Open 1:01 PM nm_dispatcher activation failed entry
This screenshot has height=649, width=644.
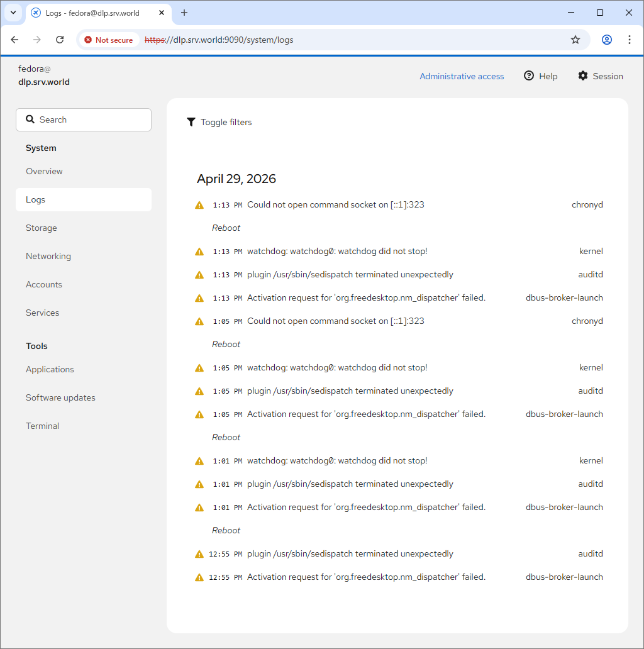(x=399, y=508)
